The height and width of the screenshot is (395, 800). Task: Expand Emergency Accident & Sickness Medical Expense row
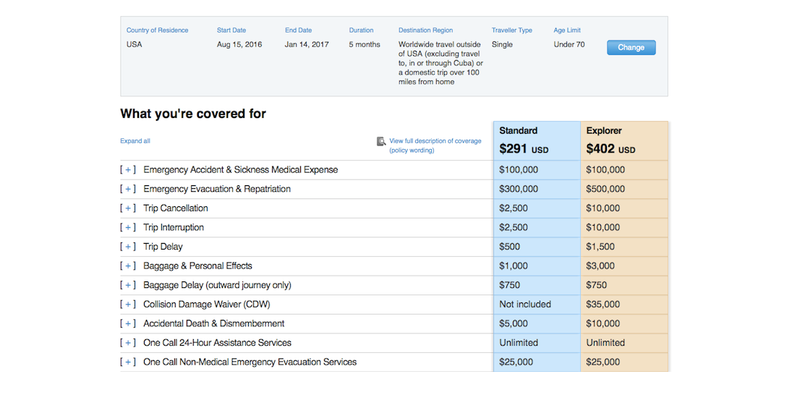pos(128,169)
